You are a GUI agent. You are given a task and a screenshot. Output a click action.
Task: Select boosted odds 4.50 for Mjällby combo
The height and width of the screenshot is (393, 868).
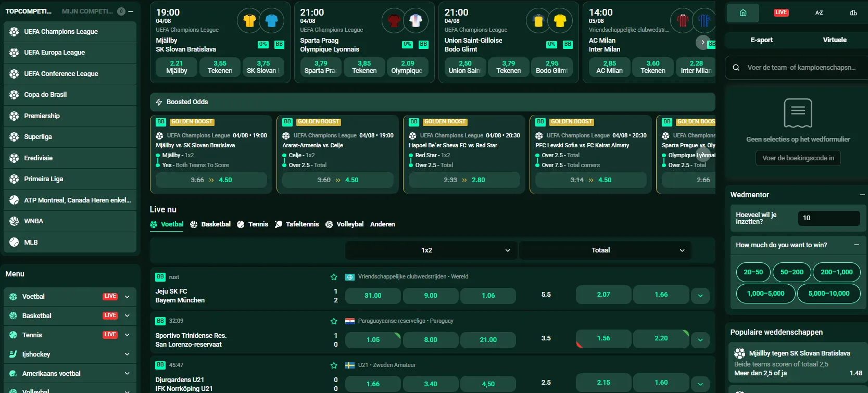pos(211,180)
